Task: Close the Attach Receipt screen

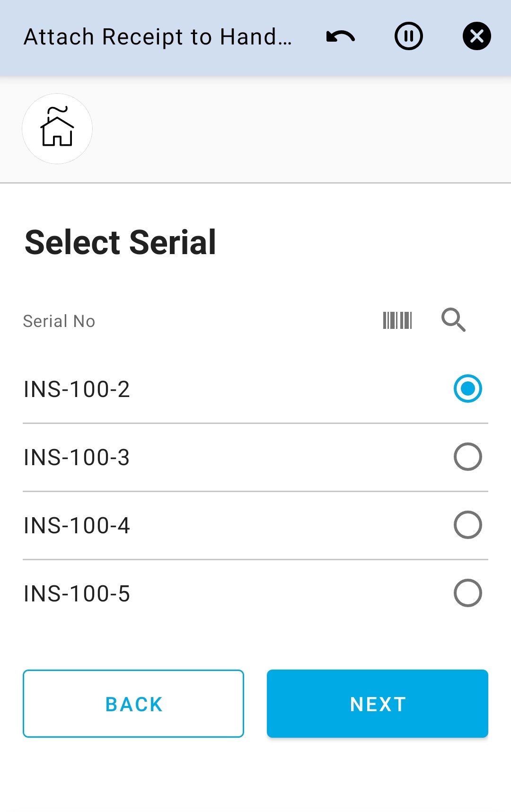Action: pyautogui.click(x=476, y=36)
